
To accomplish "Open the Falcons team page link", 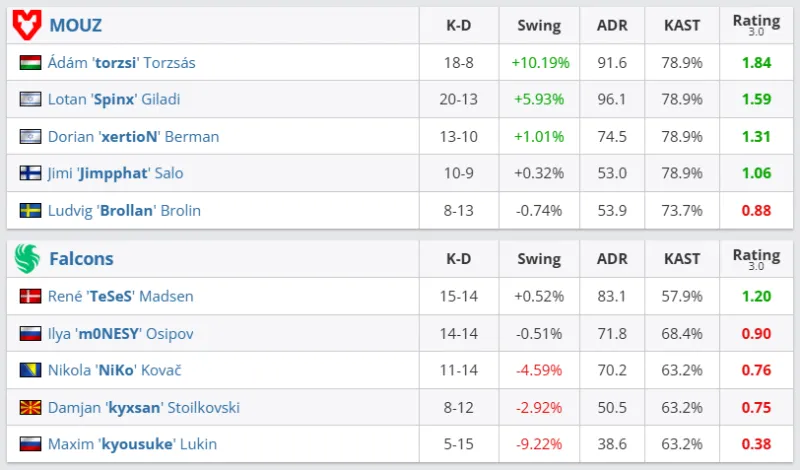I will tap(81, 259).
